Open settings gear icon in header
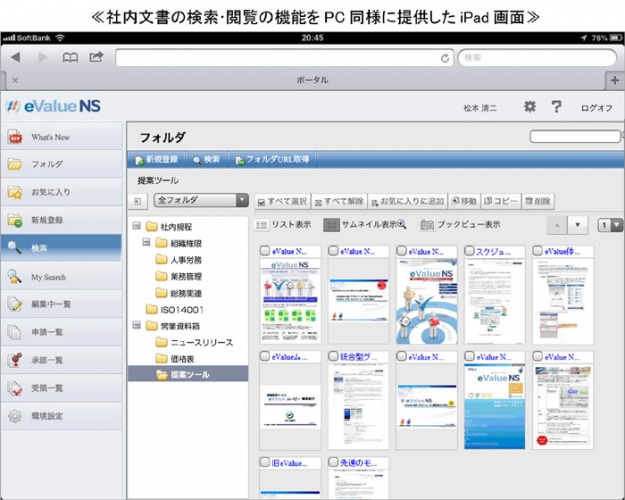 530,107
